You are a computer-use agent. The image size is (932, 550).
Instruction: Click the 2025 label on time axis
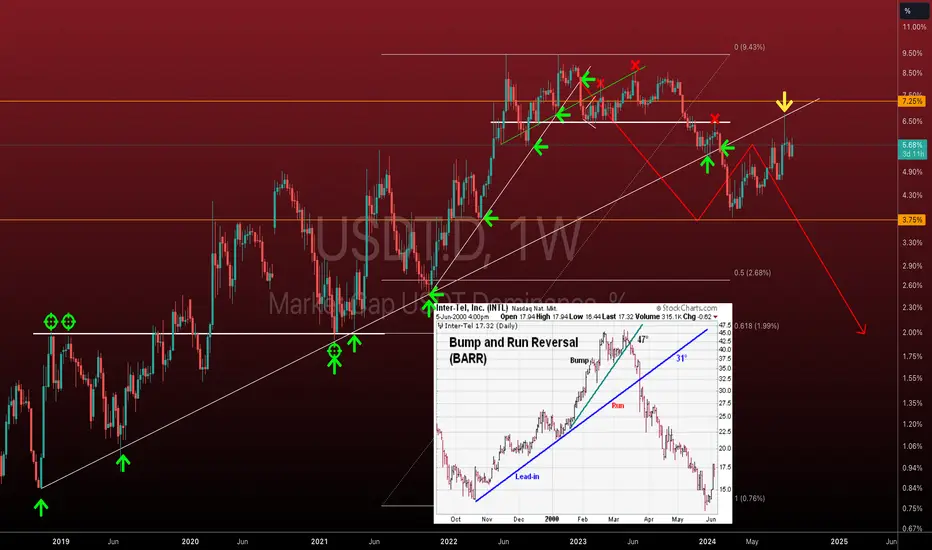(839, 542)
